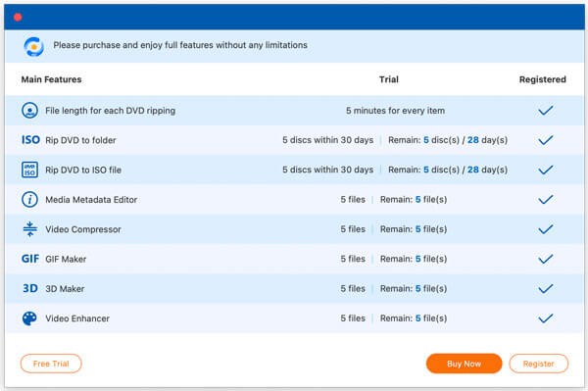This screenshot has width=588, height=391.
Task: Click the ISO icon next to Rip DVD to folder
Action: (30, 140)
